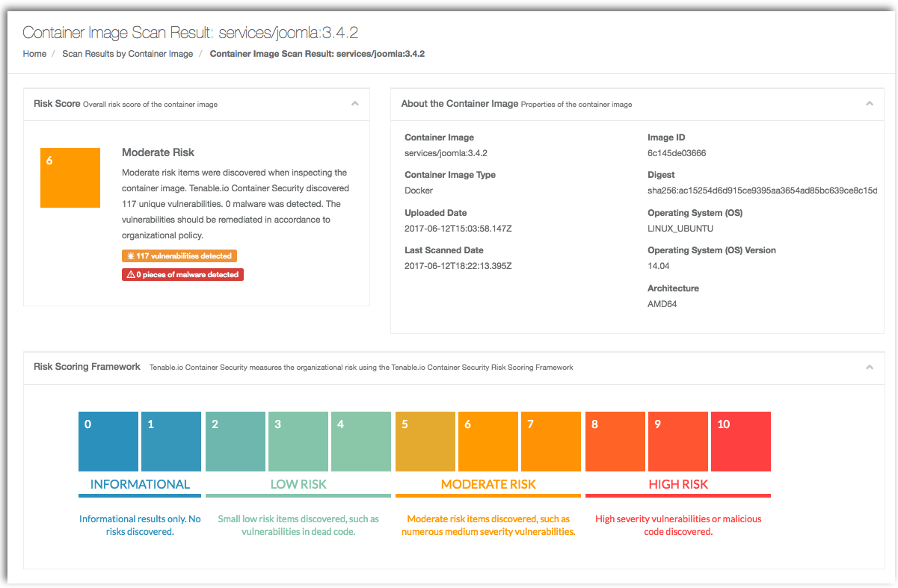Image resolution: width=898 pixels, height=588 pixels.
Task: Select framework score tile 10
Action: pyautogui.click(x=741, y=442)
